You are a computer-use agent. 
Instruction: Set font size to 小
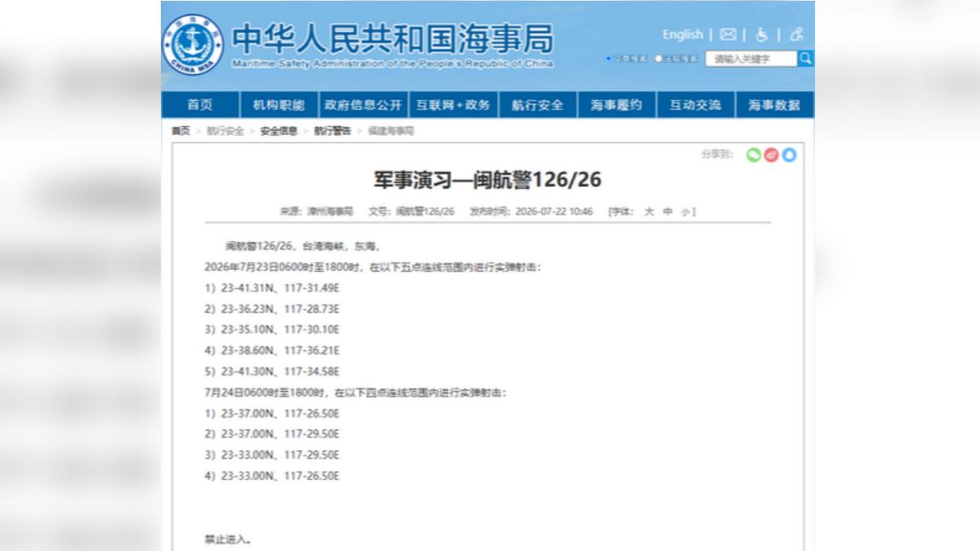pos(685,211)
